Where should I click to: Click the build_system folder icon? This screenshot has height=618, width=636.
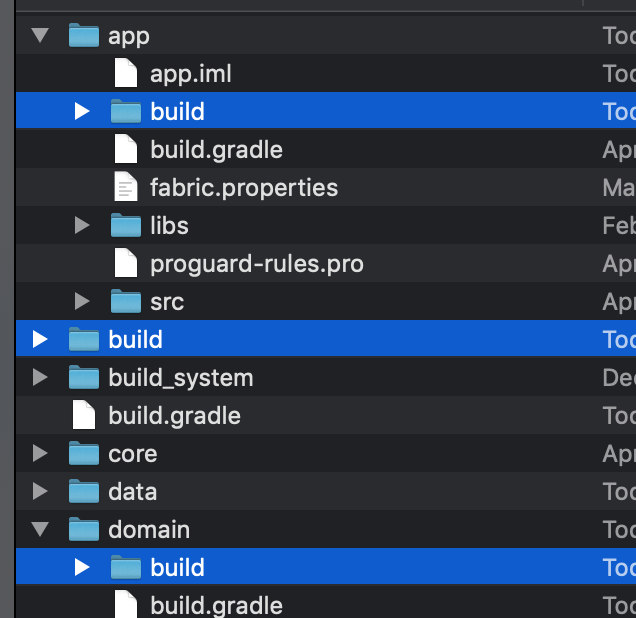[84, 377]
